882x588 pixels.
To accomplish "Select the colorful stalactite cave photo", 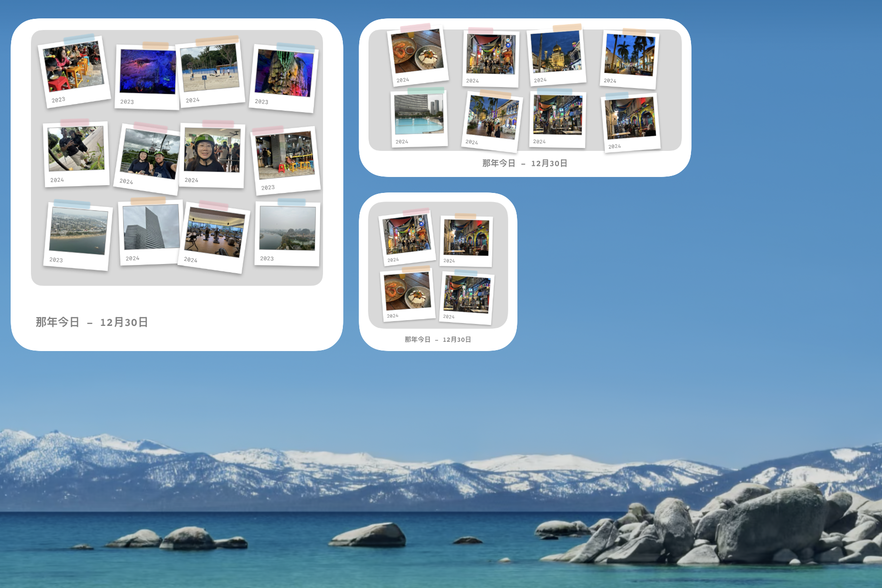I will pyautogui.click(x=284, y=73).
